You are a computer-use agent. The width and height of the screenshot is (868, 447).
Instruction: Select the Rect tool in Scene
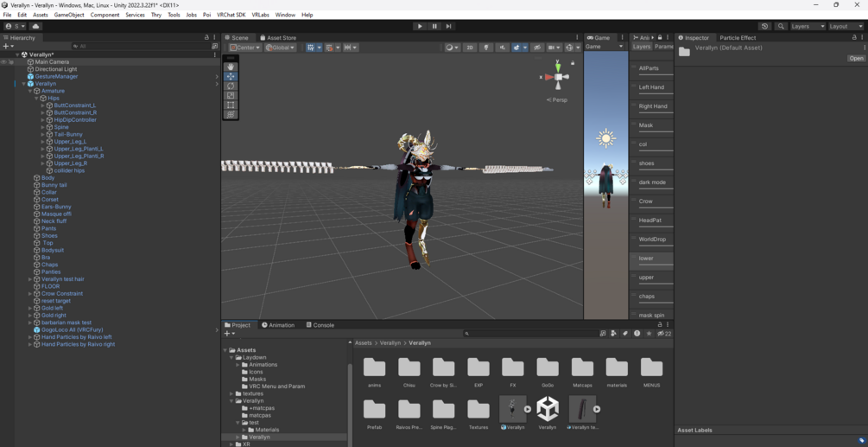point(231,105)
